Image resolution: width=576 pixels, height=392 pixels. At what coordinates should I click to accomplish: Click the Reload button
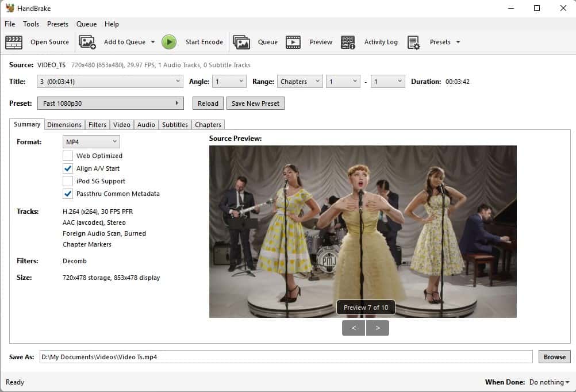click(207, 103)
